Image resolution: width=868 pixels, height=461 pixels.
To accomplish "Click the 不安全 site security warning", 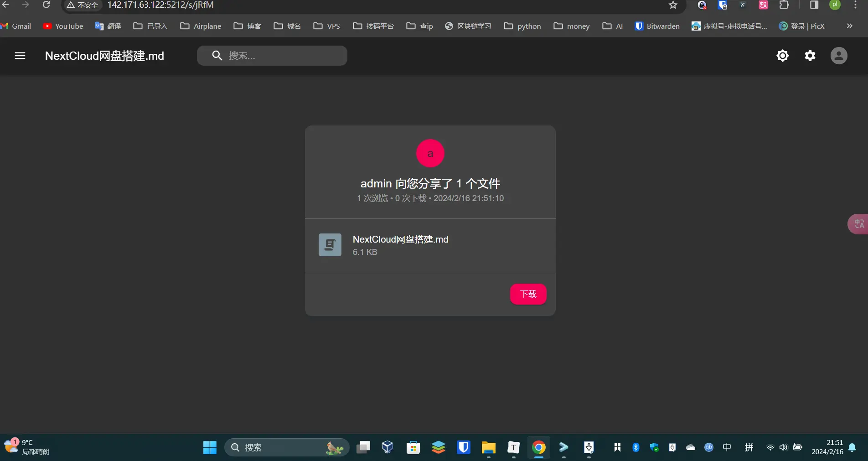I will point(83,5).
